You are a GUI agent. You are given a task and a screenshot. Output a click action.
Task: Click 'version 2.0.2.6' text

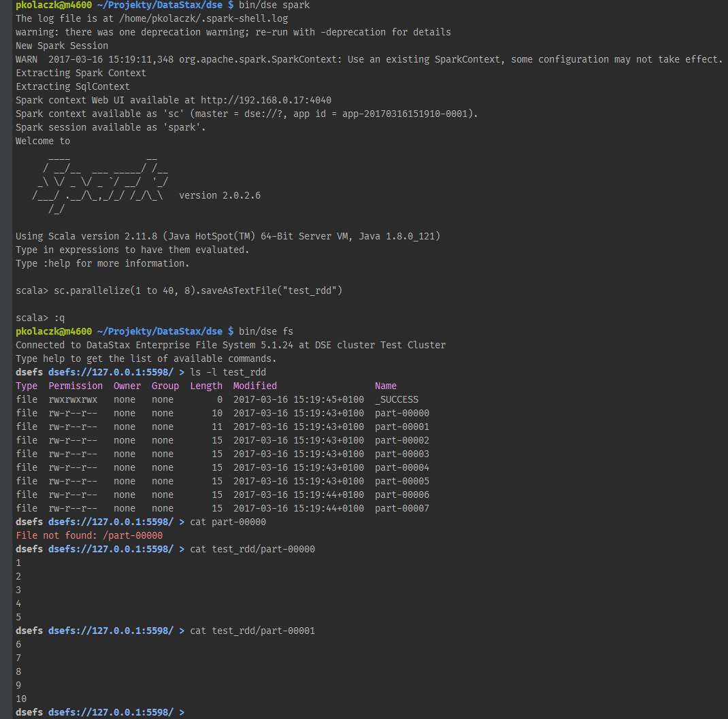click(x=220, y=195)
